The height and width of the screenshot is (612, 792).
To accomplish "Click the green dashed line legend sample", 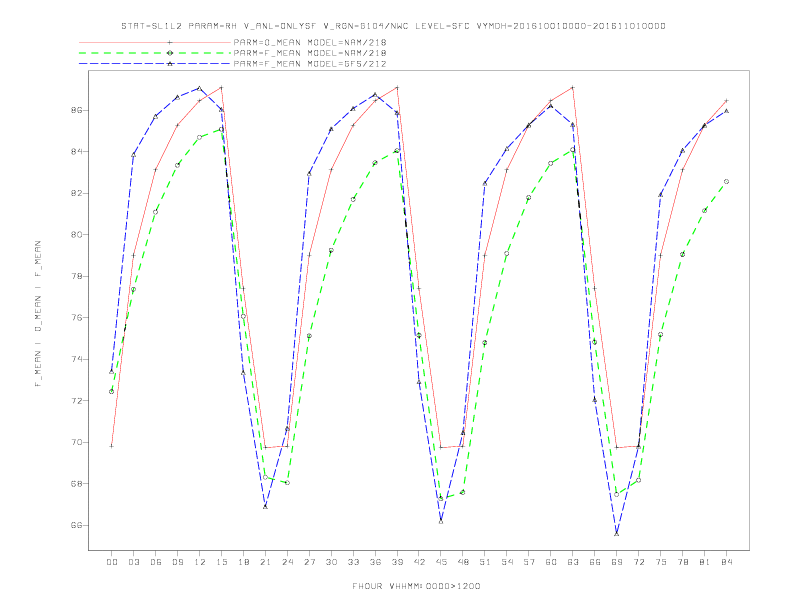I will [x=155, y=53].
